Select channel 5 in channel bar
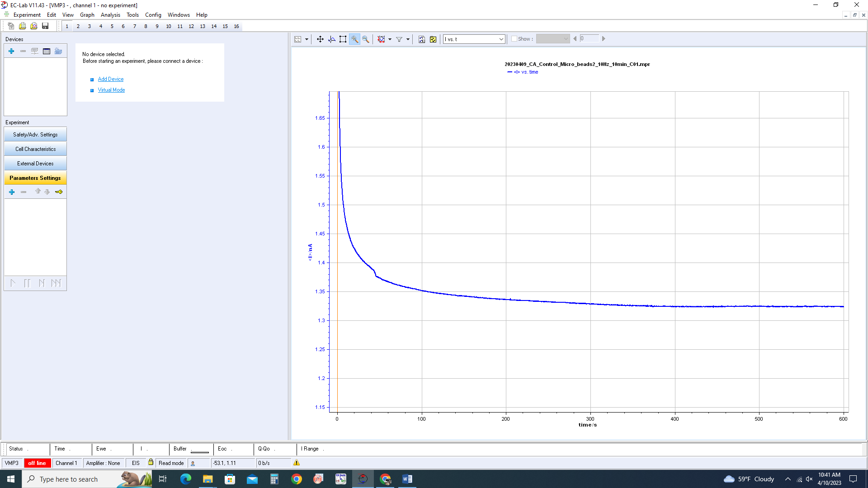Viewport: 868px width, 488px height. [112, 26]
